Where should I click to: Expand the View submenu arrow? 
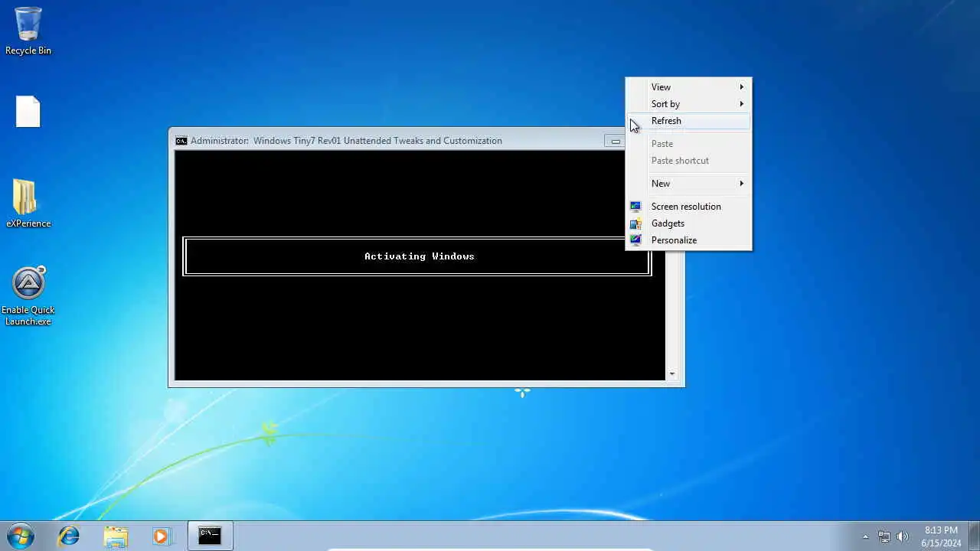tap(741, 87)
